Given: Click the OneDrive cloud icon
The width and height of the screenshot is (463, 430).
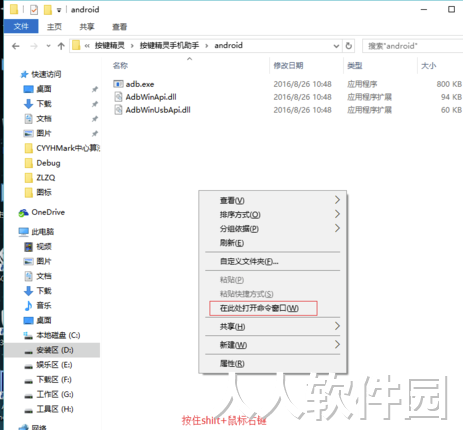Looking at the screenshot, I should pos(23,212).
